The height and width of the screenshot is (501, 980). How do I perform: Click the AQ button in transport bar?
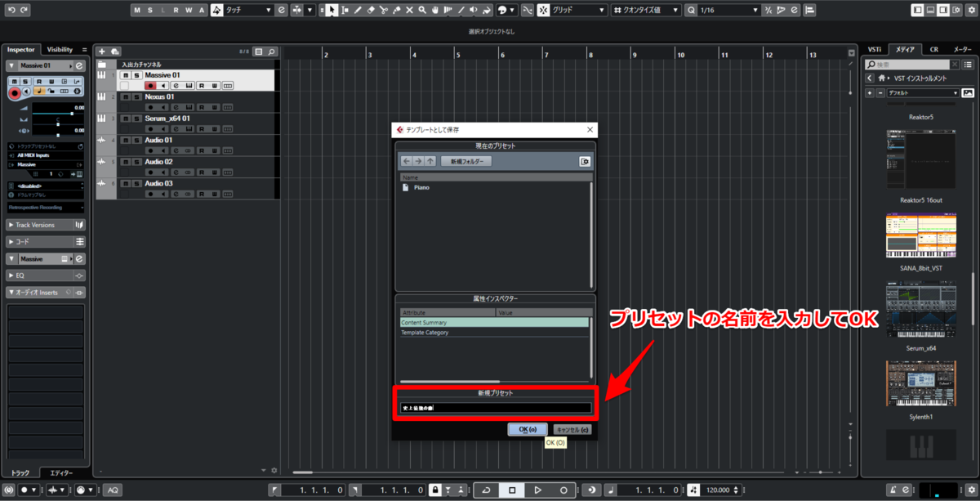113,490
